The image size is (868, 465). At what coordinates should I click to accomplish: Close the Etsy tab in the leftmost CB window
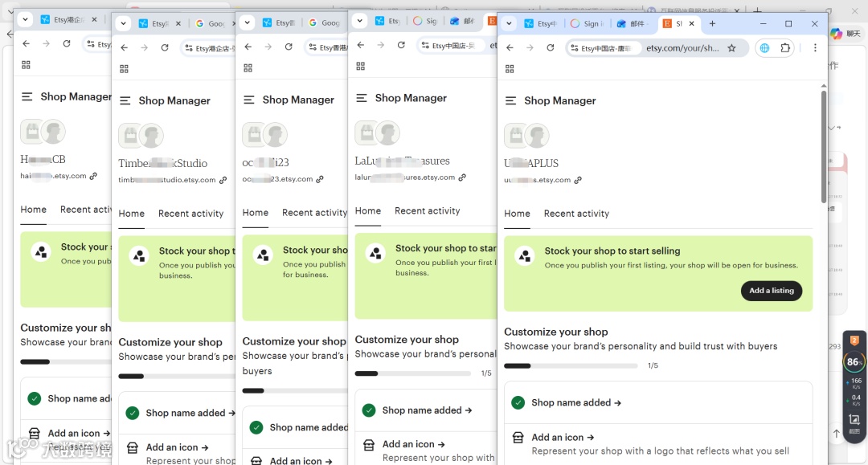pyautogui.click(x=94, y=19)
